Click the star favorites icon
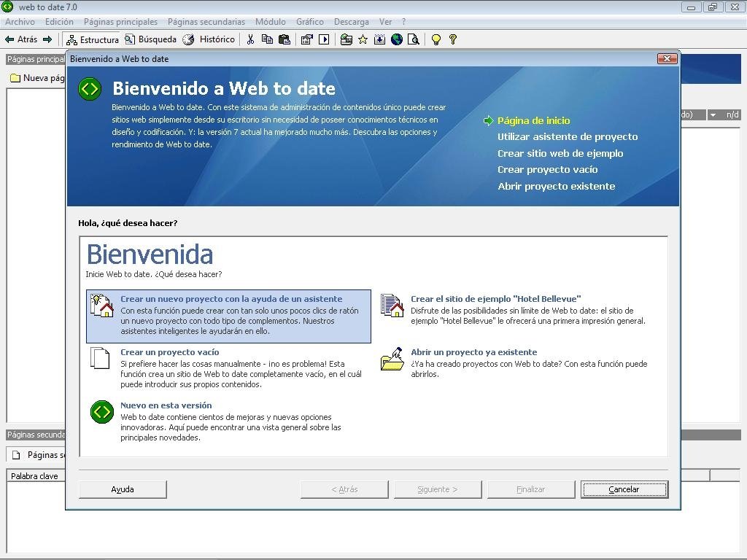This screenshot has height=560, width=747. 363,39
